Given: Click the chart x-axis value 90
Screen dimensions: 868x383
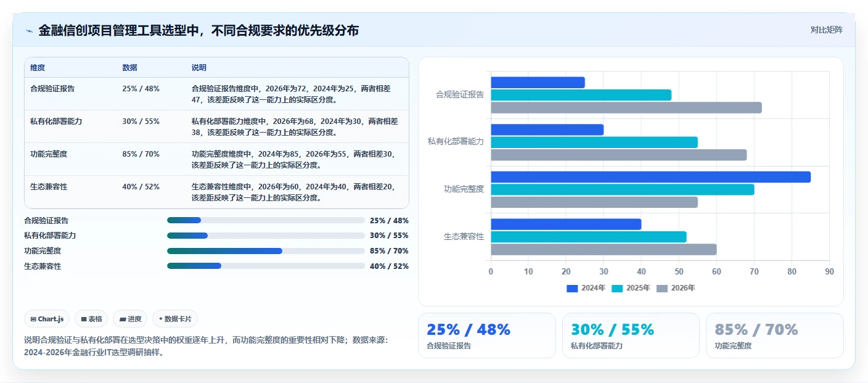Looking at the screenshot, I should pyautogui.click(x=829, y=272).
